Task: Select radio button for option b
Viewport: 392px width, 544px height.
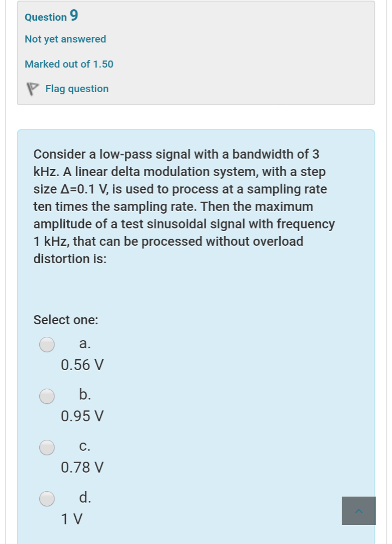Action: click(47, 396)
